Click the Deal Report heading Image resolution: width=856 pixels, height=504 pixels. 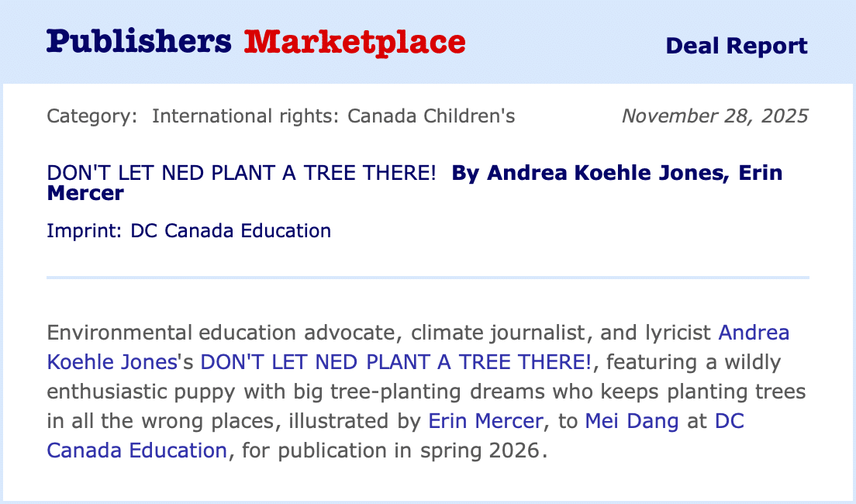736,46
